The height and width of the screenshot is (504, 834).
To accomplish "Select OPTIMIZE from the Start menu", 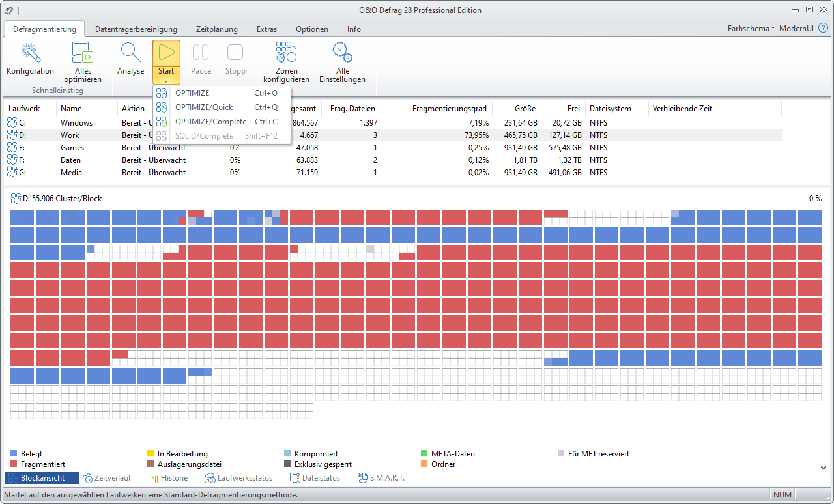I will 222,93.
